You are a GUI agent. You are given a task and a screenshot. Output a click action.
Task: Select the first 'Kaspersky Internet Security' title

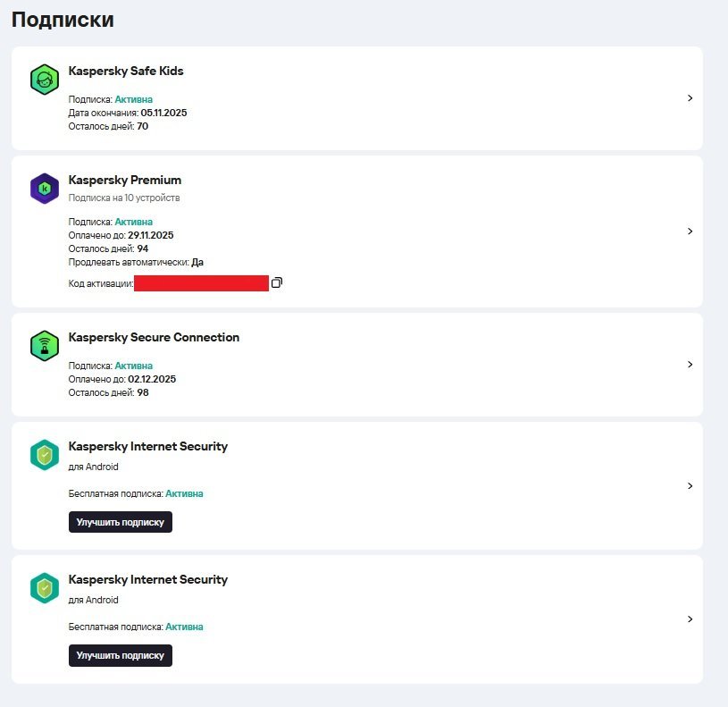pyautogui.click(x=148, y=446)
